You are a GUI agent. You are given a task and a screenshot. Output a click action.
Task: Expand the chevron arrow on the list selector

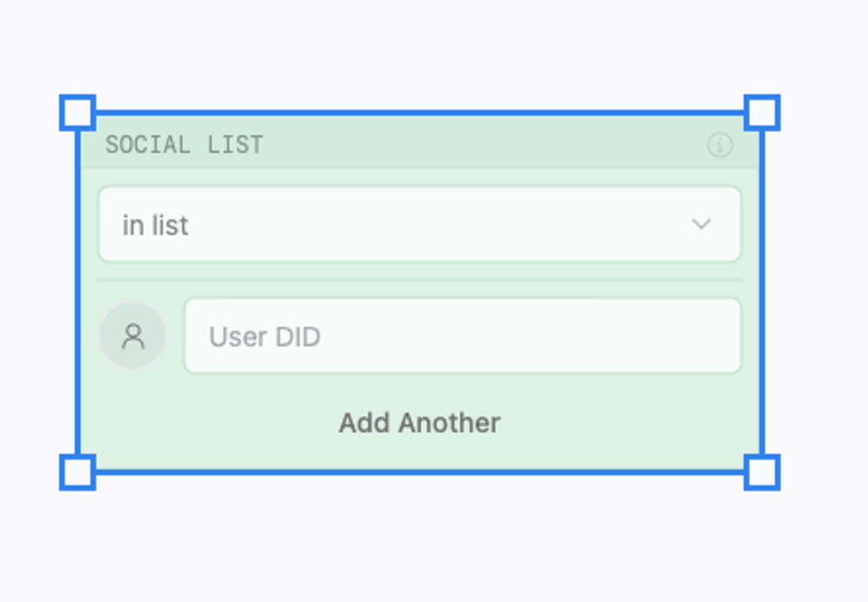coord(701,225)
